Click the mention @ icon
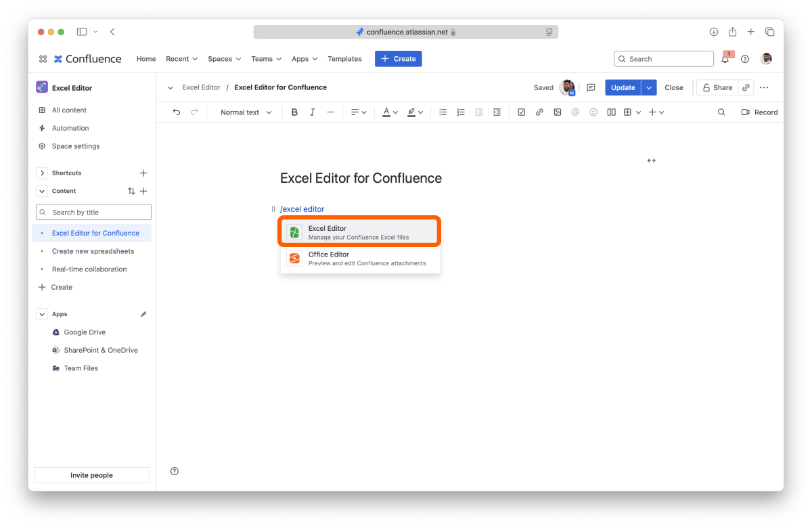812x528 pixels. click(575, 112)
